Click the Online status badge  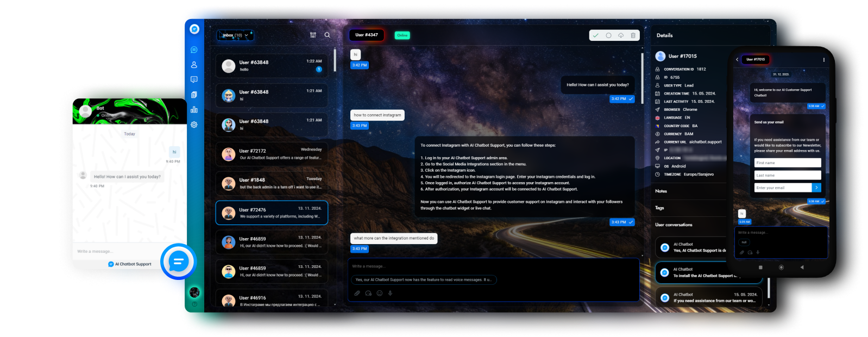pos(402,35)
